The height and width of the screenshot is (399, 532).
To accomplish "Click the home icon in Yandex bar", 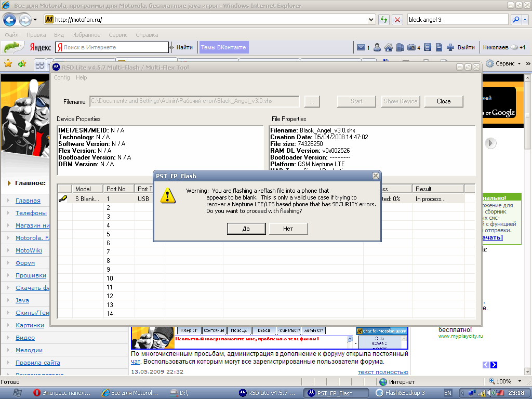I will tap(389, 47).
